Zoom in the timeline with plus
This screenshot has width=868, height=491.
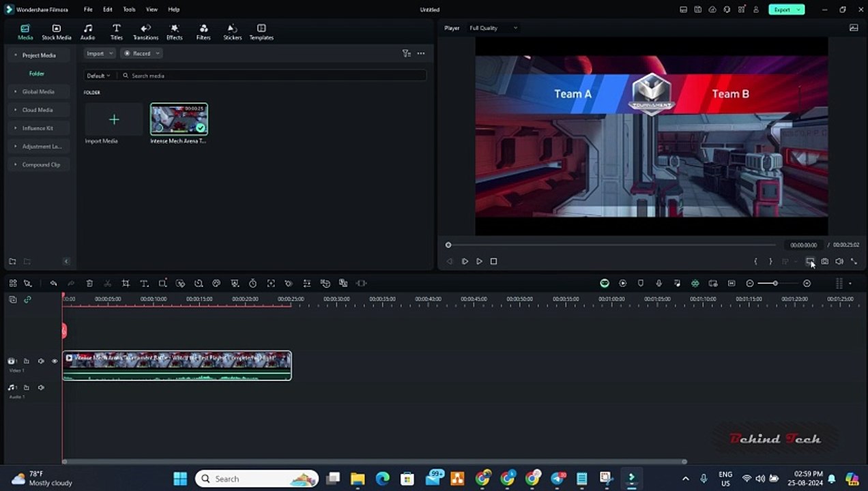(x=807, y=283)
